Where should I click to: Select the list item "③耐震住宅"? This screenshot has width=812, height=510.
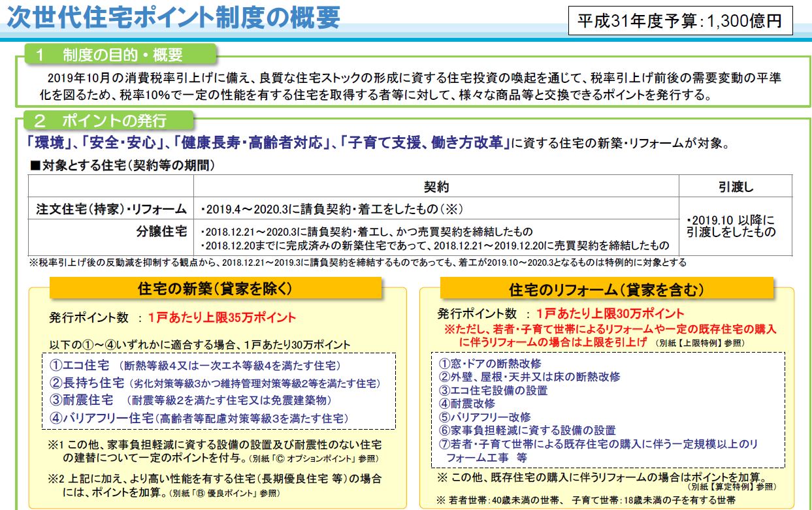point(191,400)
